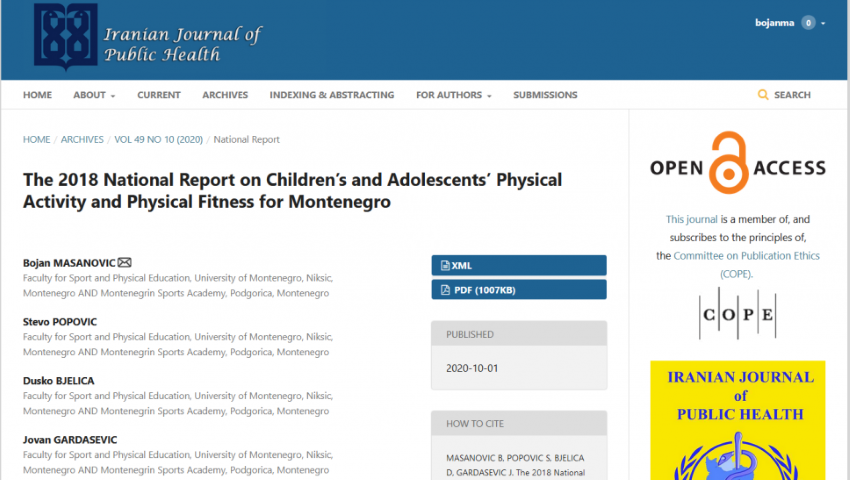Expand the About dropdown menu
The image size is (850, 480).
(x=94, y=95)
